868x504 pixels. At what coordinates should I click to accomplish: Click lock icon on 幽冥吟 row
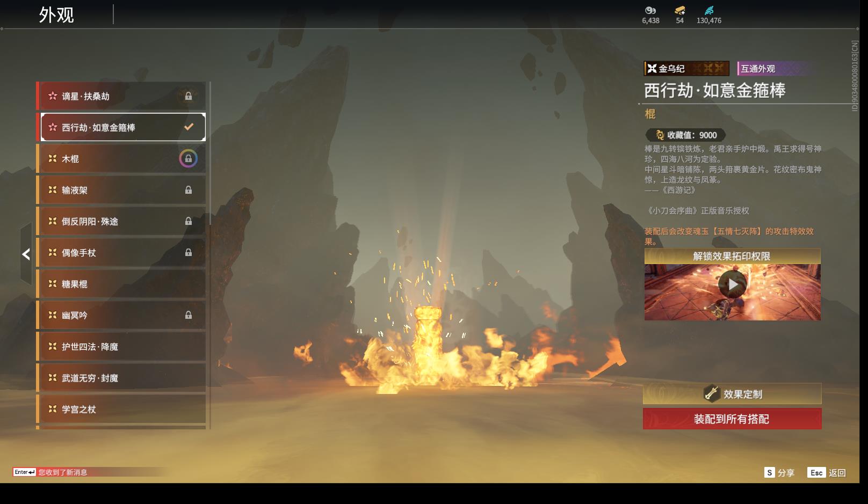189,315
